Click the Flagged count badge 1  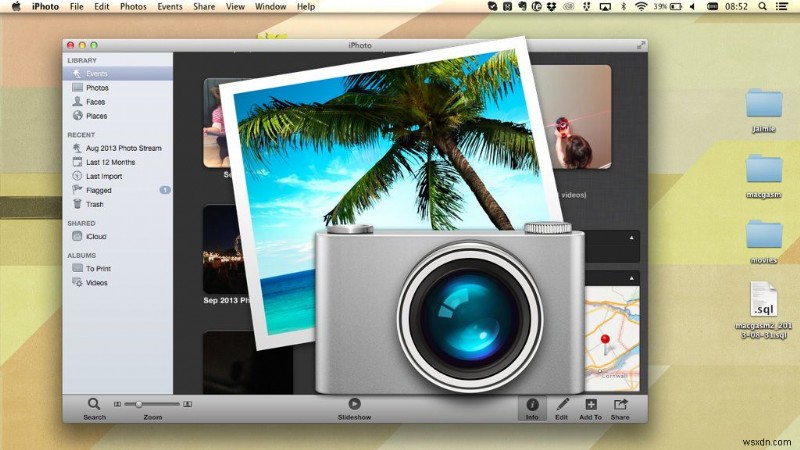[x=165, y=190]
